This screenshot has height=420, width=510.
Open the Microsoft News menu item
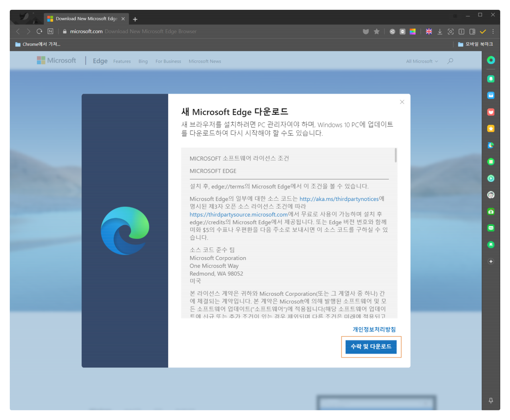205,61
